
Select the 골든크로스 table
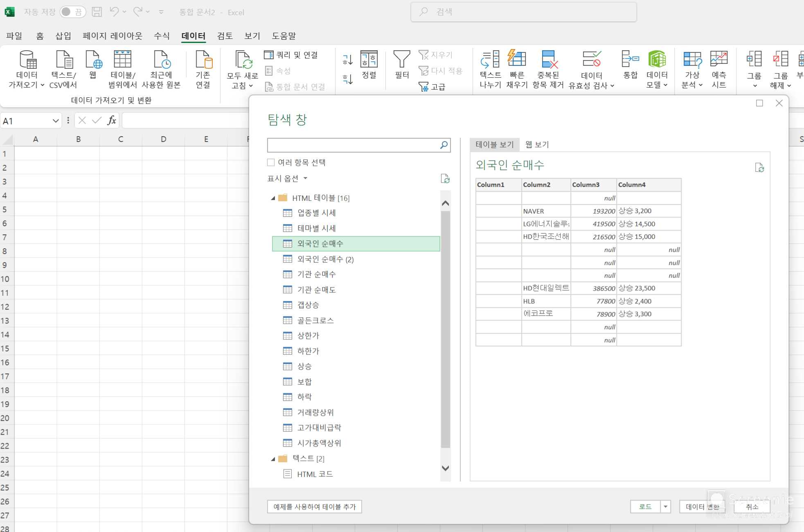click(356, 320)
